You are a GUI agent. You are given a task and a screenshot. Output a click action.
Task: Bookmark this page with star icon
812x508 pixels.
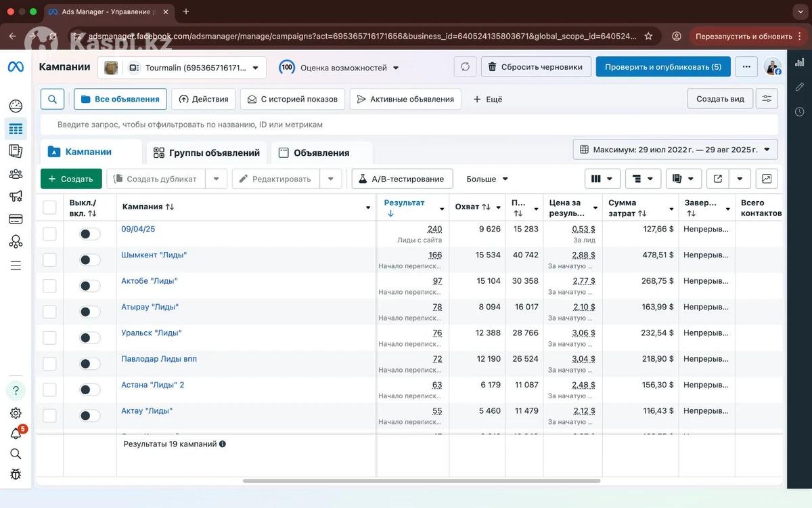[x=648, y=36]
